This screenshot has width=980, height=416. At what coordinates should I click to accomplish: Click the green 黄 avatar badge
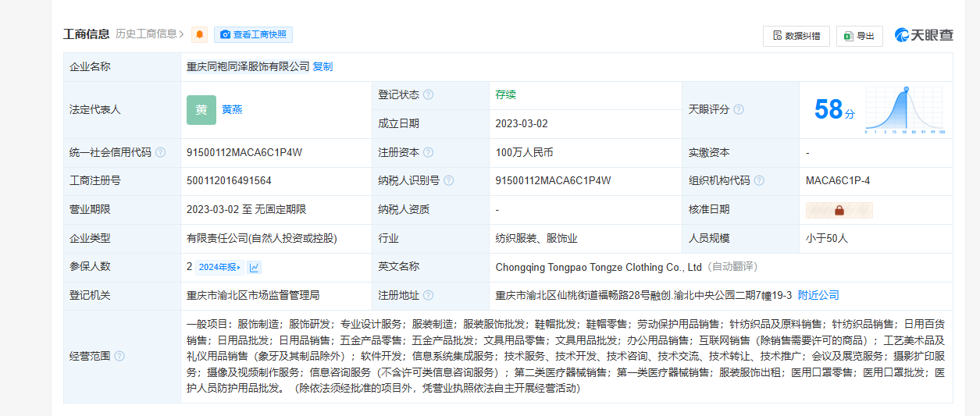pyautogui.click(x=201, y=110)
